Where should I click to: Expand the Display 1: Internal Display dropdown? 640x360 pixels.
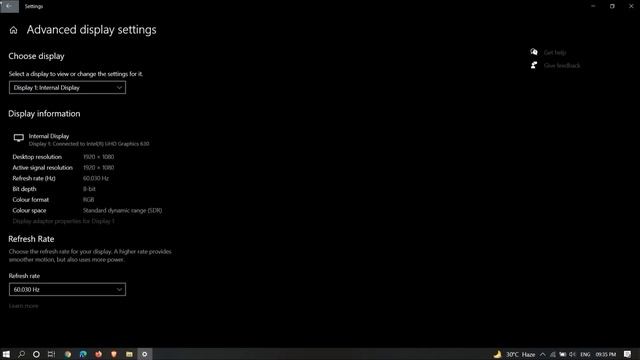coord(67,88)
